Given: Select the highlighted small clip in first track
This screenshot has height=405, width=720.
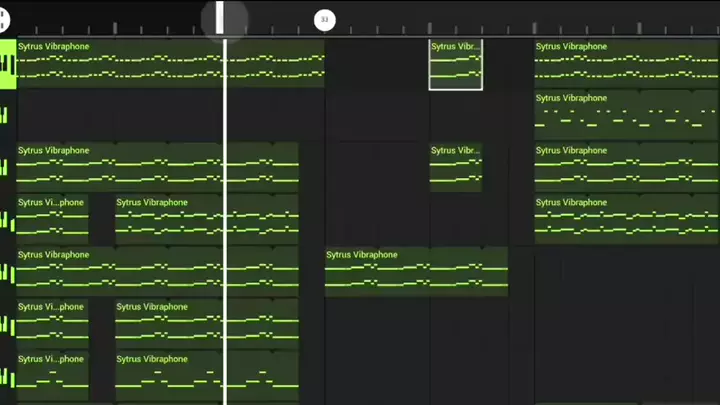Looking at the screenshot, I should (x=456, y=65).
